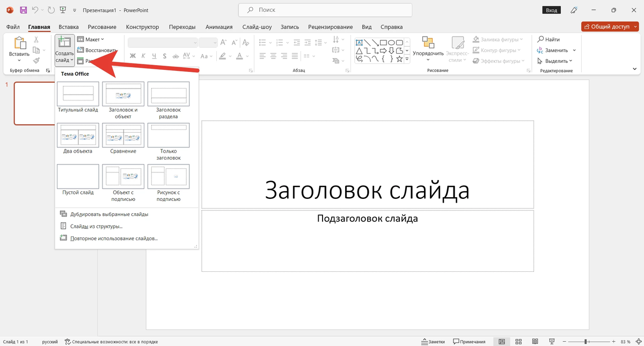This screenshot has width=644, height=346.
Task: Click Найти find button
Action: [x=548, y=39]
